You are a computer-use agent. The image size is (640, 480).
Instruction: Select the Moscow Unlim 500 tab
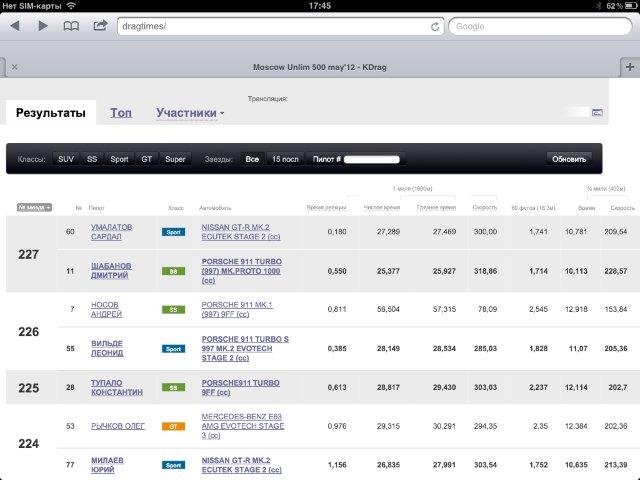coord(320,67)
